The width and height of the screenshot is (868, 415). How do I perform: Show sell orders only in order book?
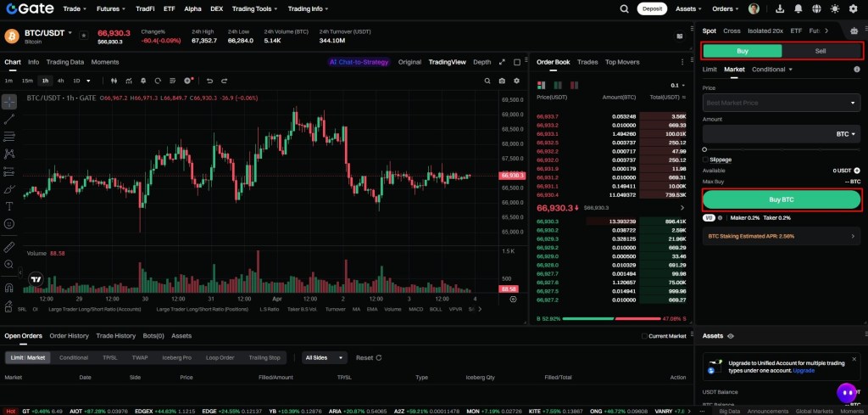tap(574, 86)
